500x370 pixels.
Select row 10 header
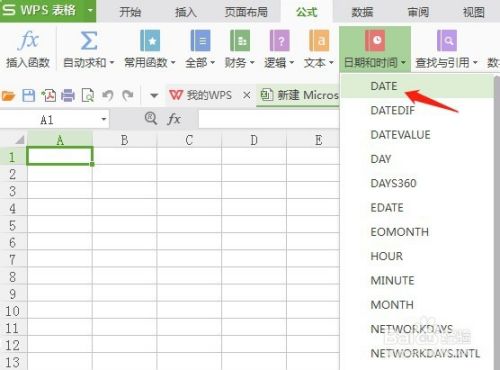pos(13,311)
